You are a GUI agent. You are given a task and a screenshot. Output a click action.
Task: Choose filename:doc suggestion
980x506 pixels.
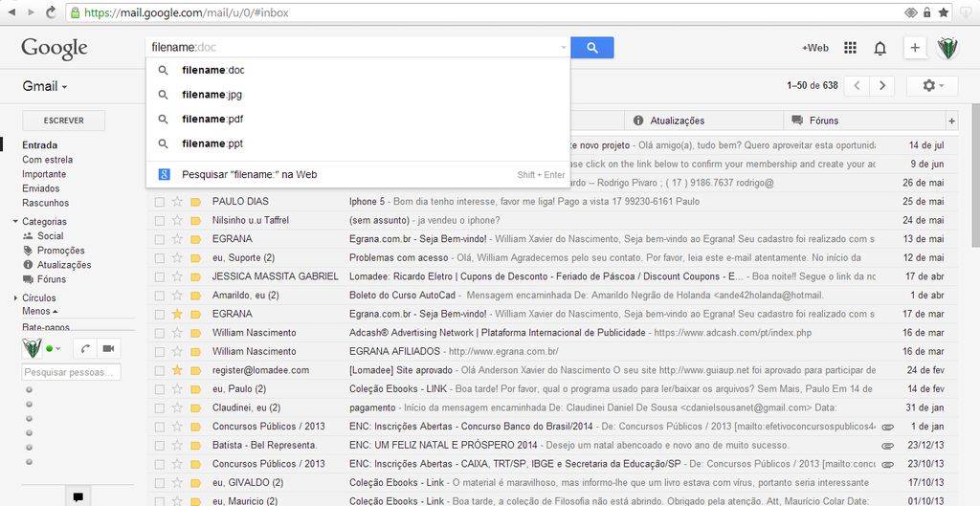(x=358, y=70)
